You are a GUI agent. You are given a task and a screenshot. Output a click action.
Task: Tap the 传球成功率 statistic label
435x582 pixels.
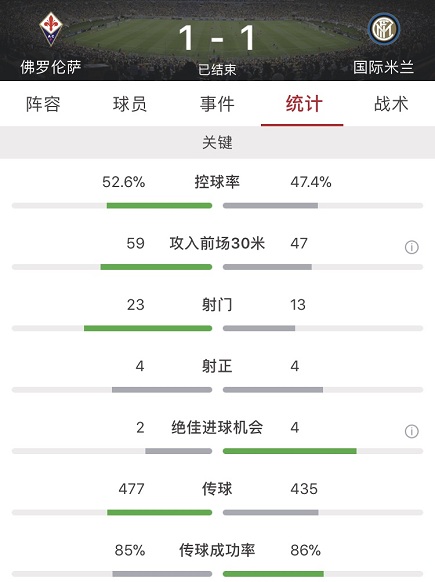[x=217, y=550]
